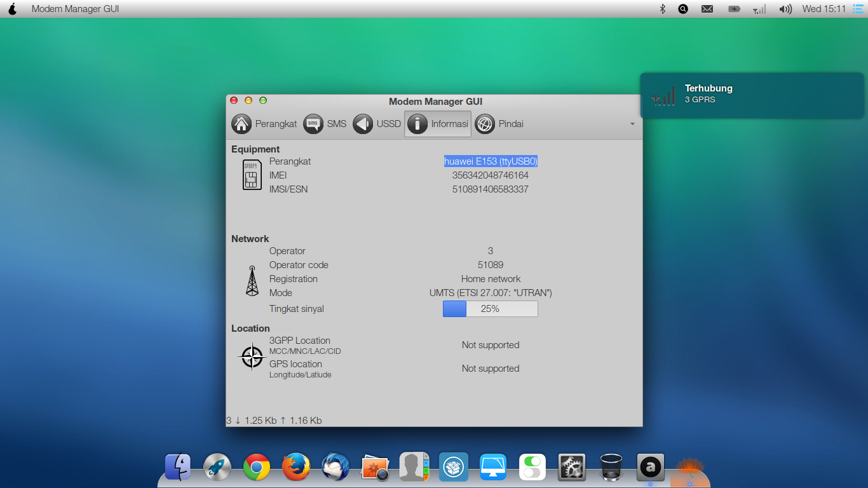Open the black 'a' app dock icon
The image size is (868, 488).
point(651,467)
